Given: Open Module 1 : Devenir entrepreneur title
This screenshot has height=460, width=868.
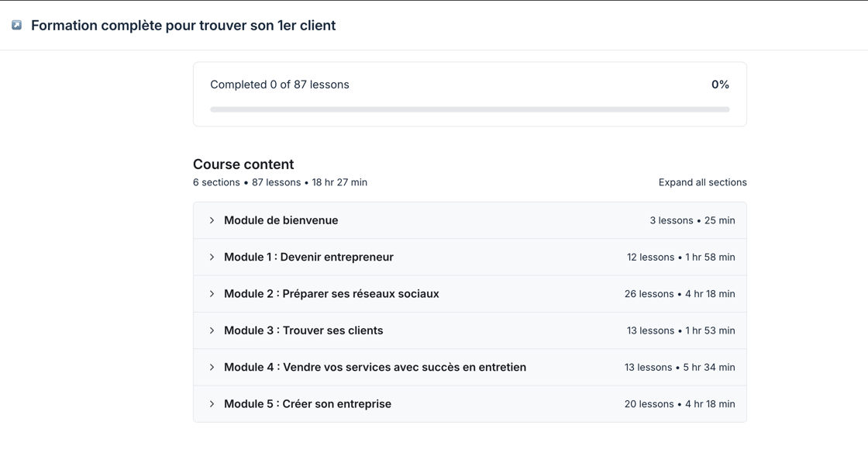Looking at the screenshot, I should (308, 257).
